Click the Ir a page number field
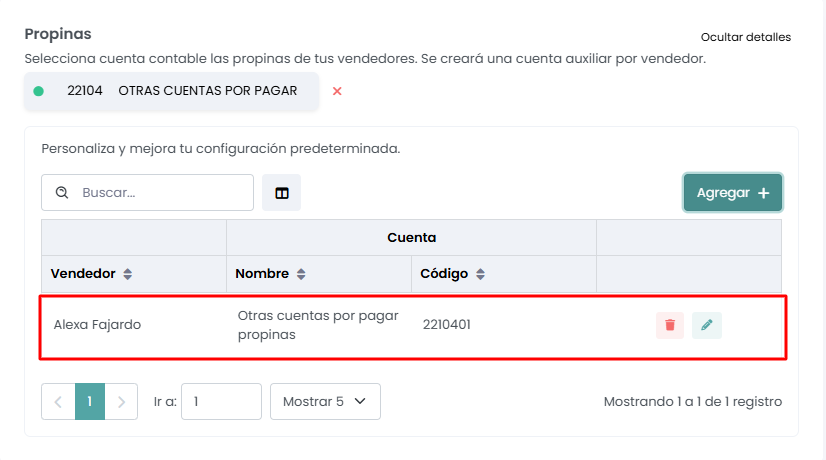 pyautogui.click(x=221, y=402)
